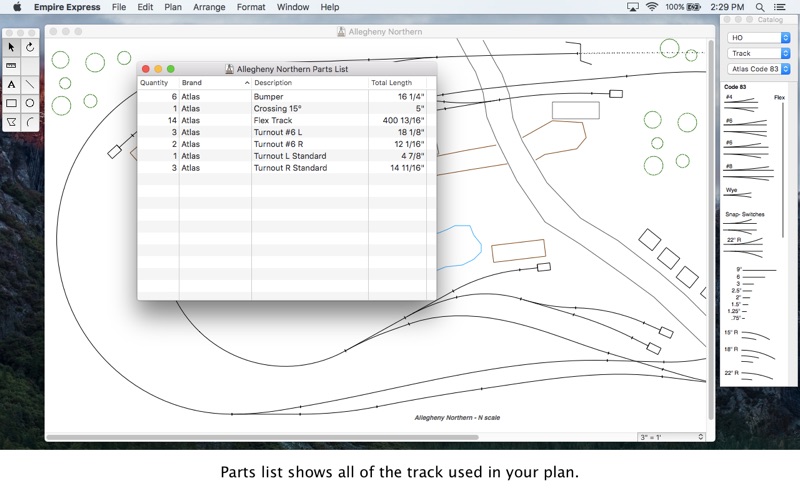Click the Total Length column header
The width and height of the screenshot is (800, 500).
click(397, 83)
